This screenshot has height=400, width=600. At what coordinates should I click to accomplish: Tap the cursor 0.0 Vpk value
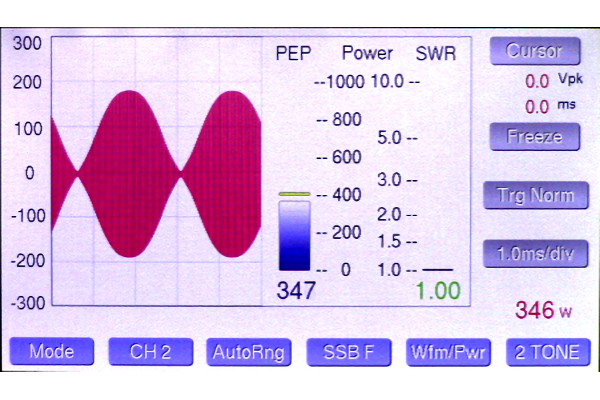[537, 82]
